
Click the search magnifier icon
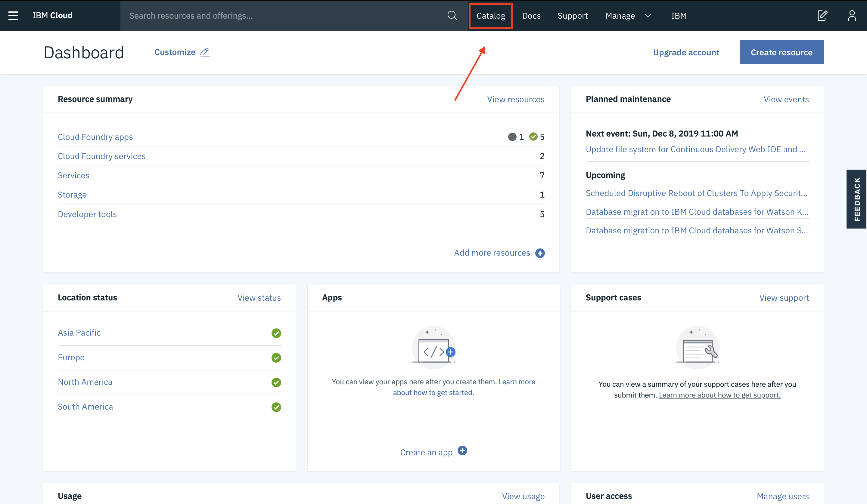(452, 15)
